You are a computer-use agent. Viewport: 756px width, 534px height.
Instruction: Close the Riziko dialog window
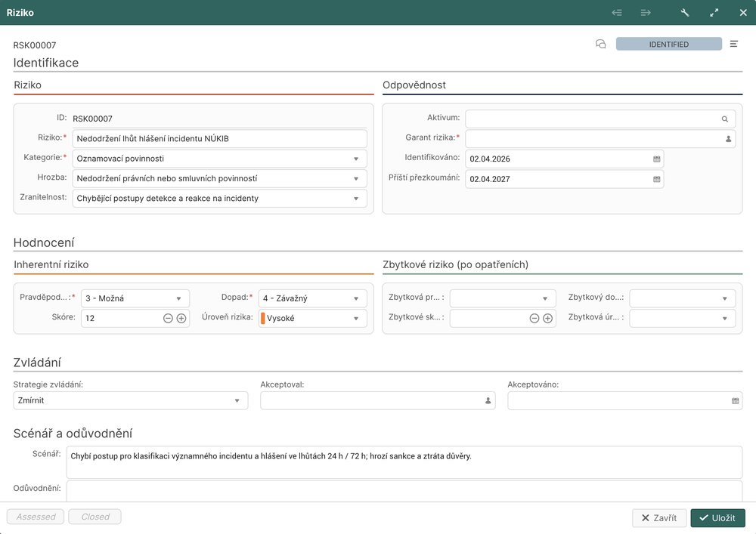(743, 13)
